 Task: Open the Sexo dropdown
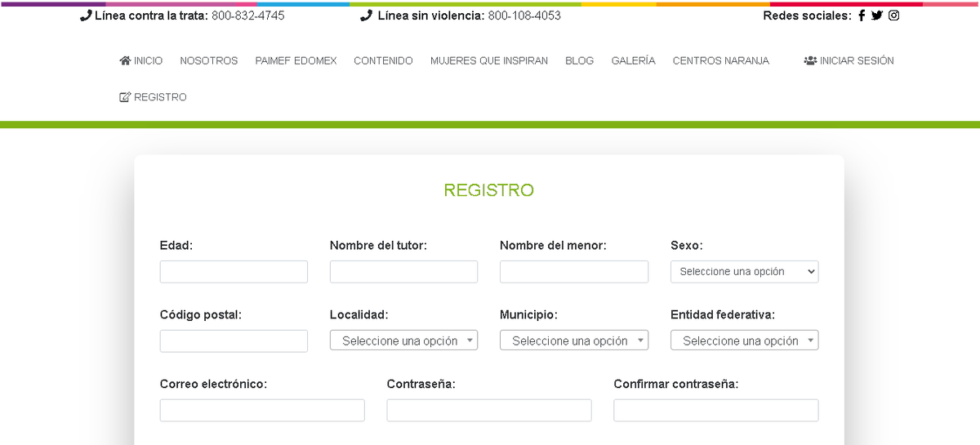point(745,272)
